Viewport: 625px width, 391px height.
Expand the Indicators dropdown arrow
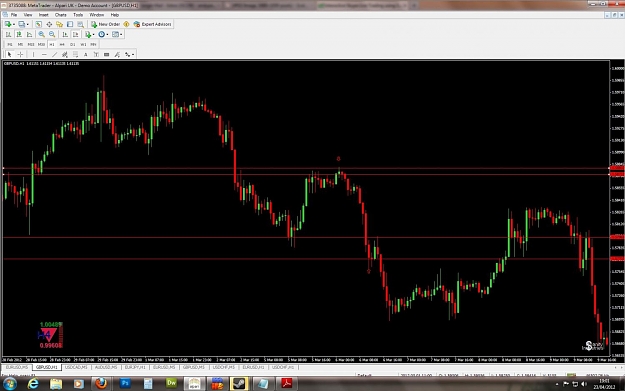(93, 34)
